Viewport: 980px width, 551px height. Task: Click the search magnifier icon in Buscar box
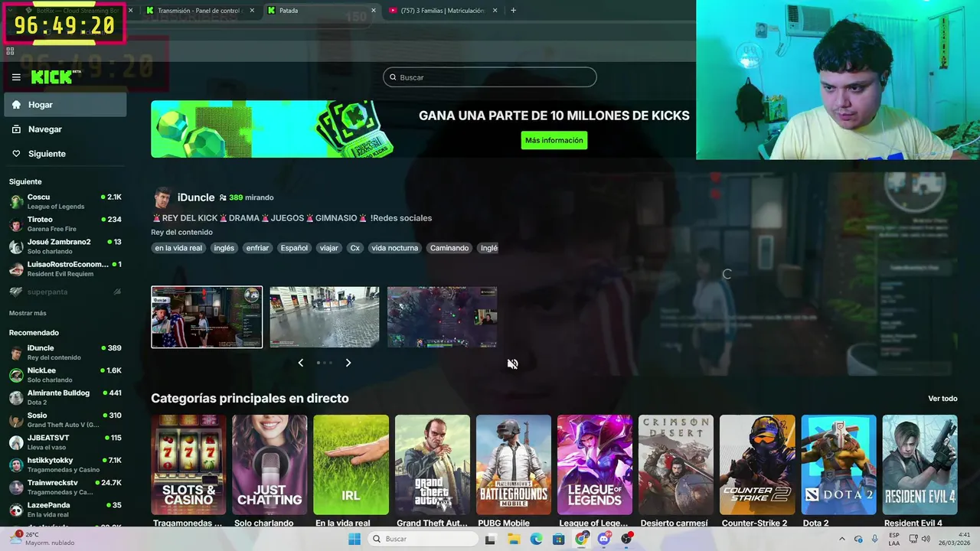click(x=393, y=77)
